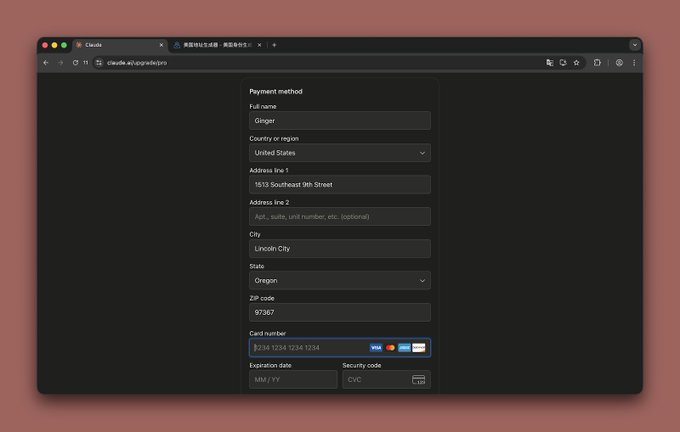Open the site information icon in the address bar
This screenshot has height=432, width=680.
point(99,63)
